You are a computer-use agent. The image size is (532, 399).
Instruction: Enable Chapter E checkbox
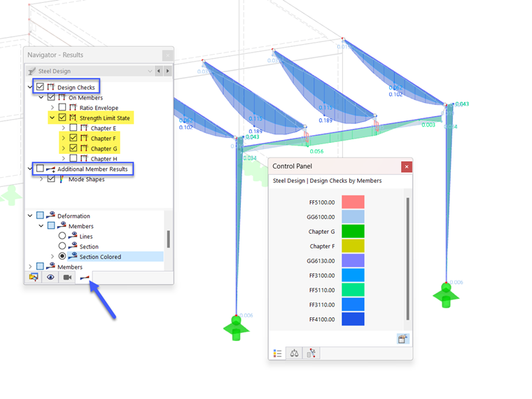[x=73, y=127]
